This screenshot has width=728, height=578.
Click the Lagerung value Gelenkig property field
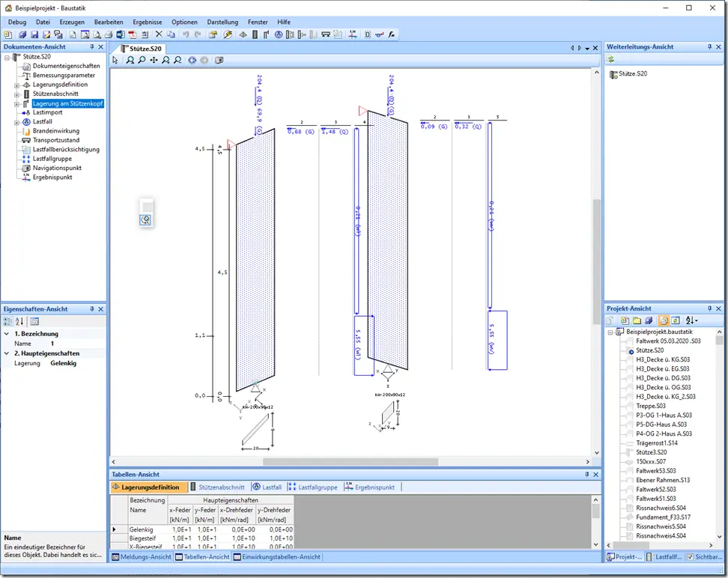[77, 363]
